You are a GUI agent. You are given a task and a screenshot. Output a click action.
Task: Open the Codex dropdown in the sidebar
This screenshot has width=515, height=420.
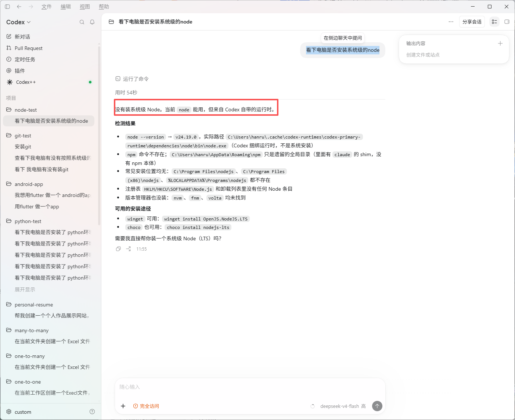coord(18,22)
